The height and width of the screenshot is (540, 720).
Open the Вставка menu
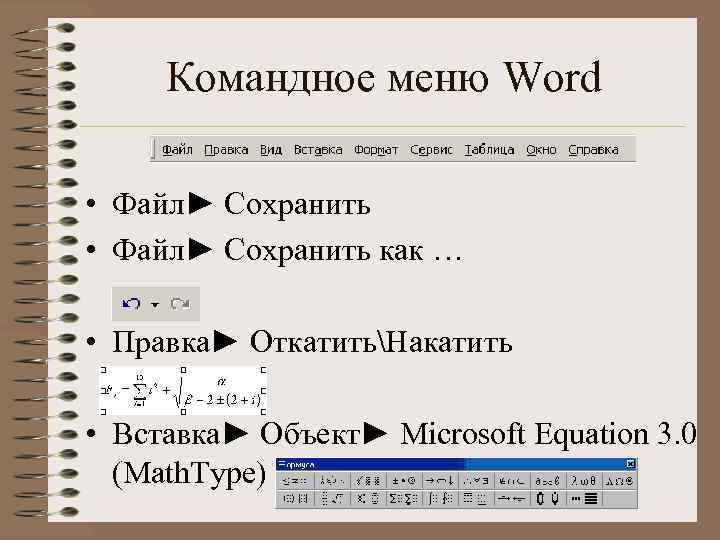point(318,150)
